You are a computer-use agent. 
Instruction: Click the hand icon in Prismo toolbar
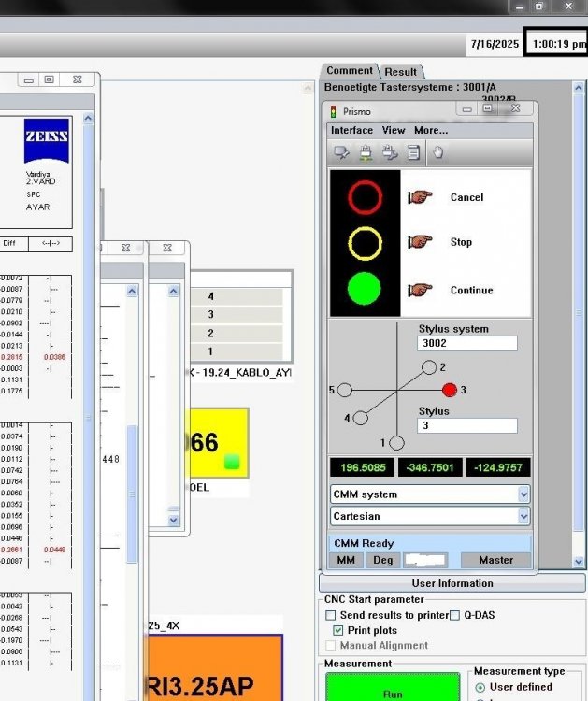pyautogui.click(x=437, y=153)
